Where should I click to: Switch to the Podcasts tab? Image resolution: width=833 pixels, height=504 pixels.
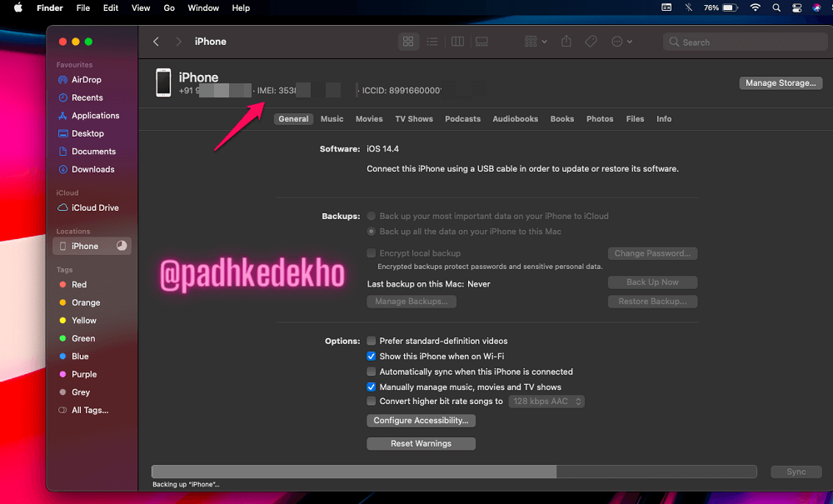[462, 119]
